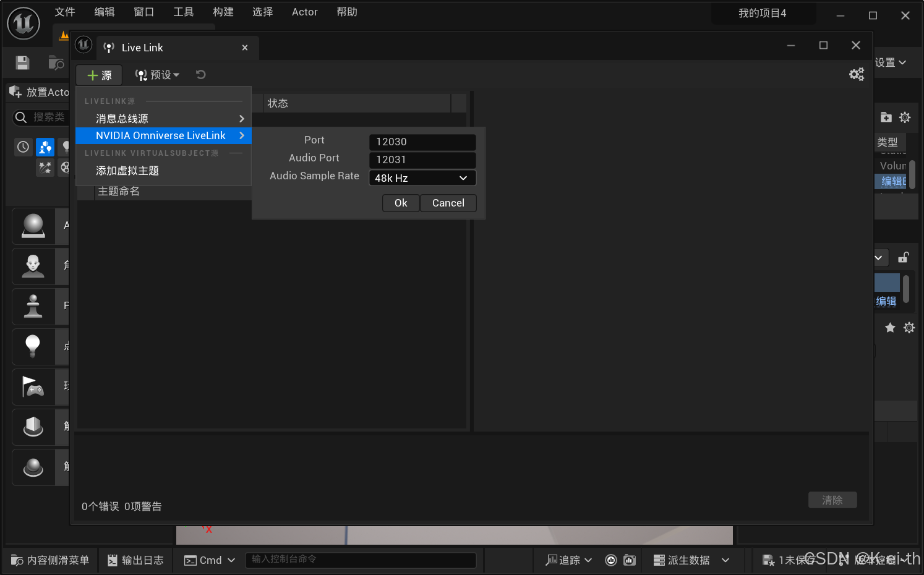Image resolution: width=924 pixels, height=575 pixels.
Task: Open the 工具 menu
Action: point(184,12)
